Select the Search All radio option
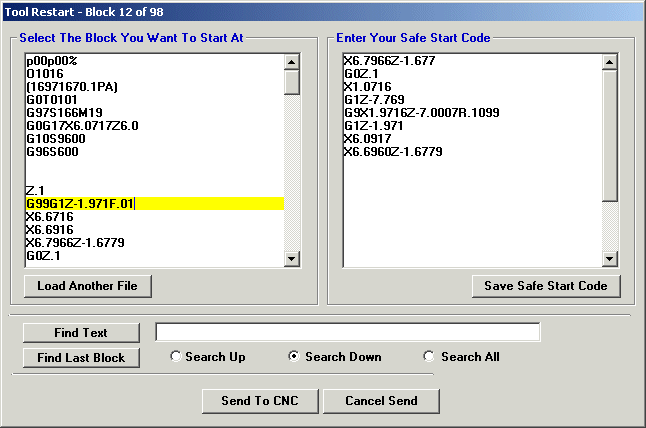This screenshot has width=646, height=428. click(461, 356)
